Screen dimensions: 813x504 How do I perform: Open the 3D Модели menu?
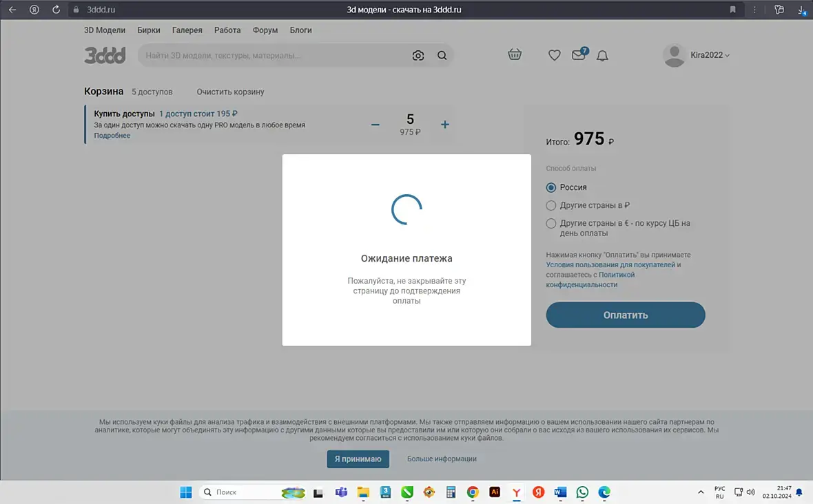point(105,30)
